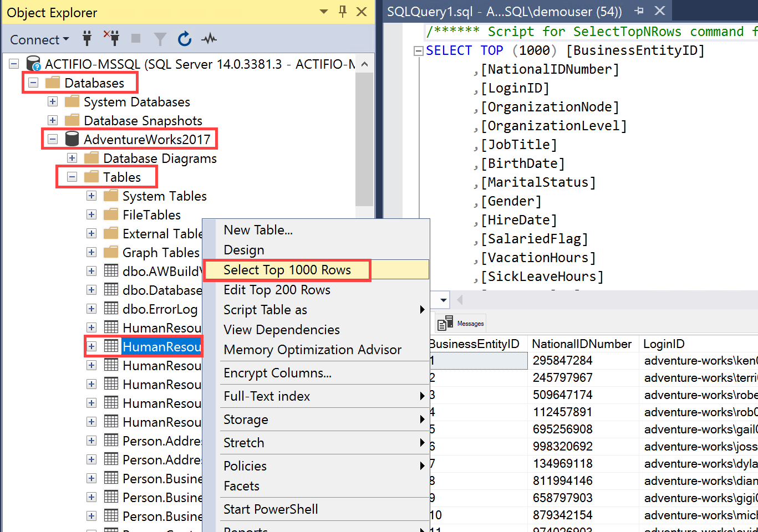Select the Database Diagrams tree item

coord(160,158)
